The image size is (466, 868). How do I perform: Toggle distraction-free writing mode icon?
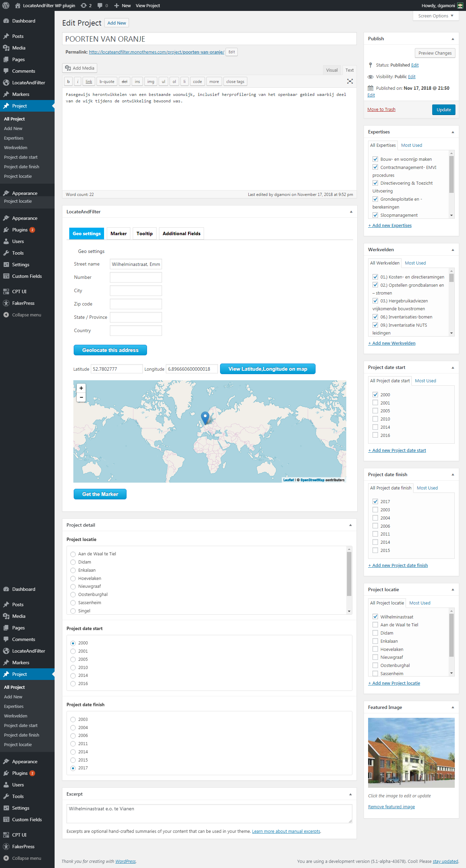350,81
